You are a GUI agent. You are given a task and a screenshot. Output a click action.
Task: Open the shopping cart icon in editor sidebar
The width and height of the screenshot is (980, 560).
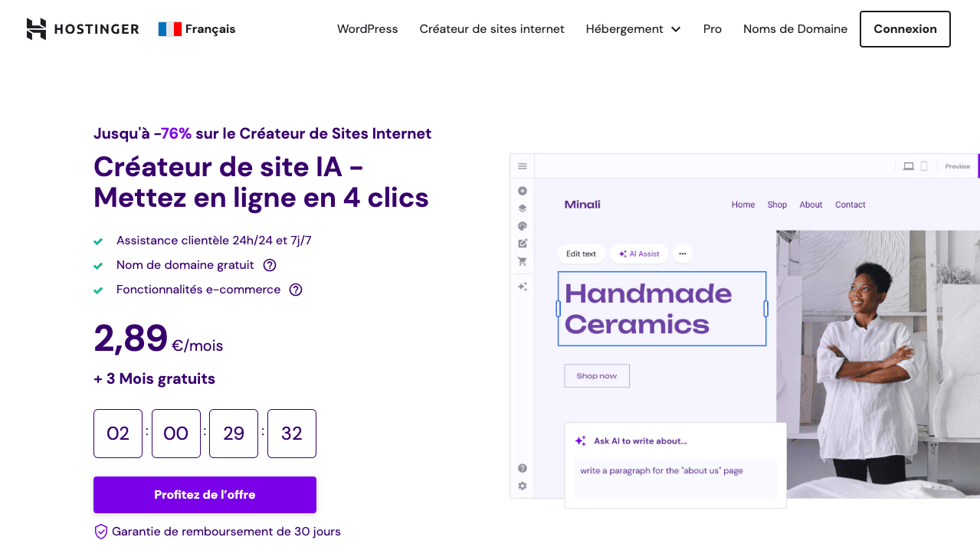pyautogui.click(x=523, y=261)
